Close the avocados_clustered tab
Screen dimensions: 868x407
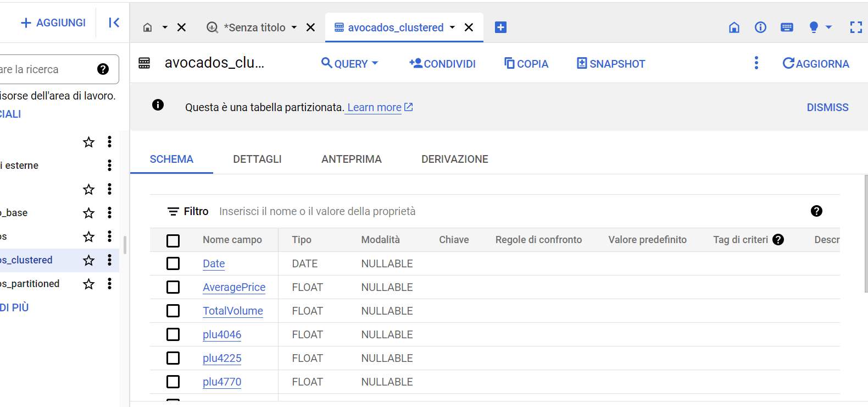(469, 28)
